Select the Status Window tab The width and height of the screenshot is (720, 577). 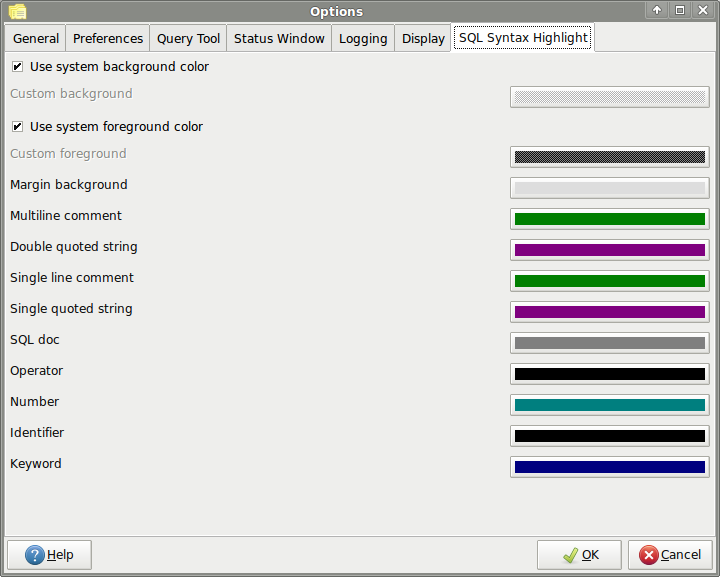point(279,38)
